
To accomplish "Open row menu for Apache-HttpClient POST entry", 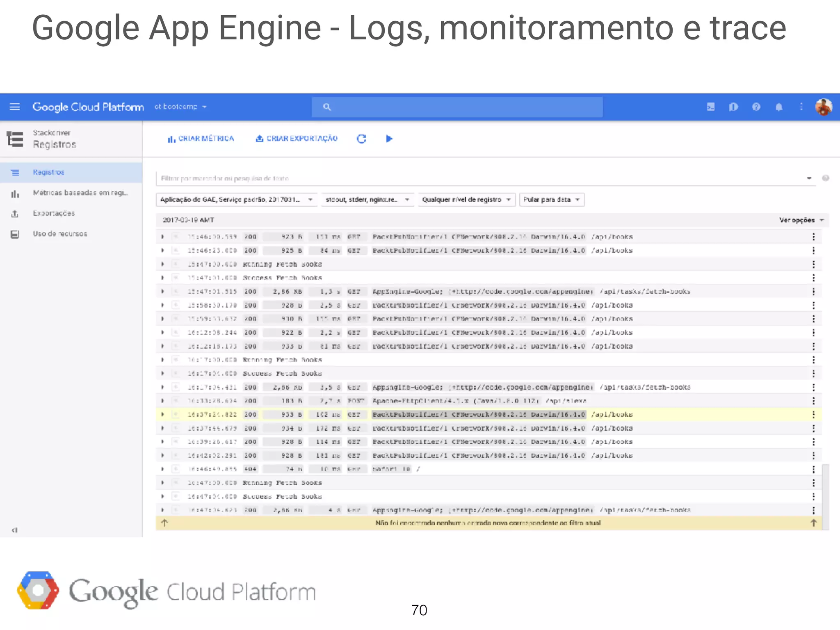I will click(x=813, y=401).
